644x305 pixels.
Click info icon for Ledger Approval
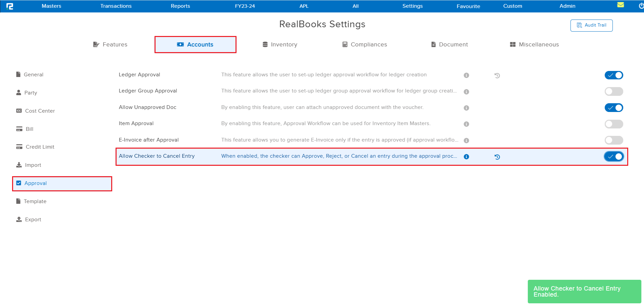pos(466,75)
